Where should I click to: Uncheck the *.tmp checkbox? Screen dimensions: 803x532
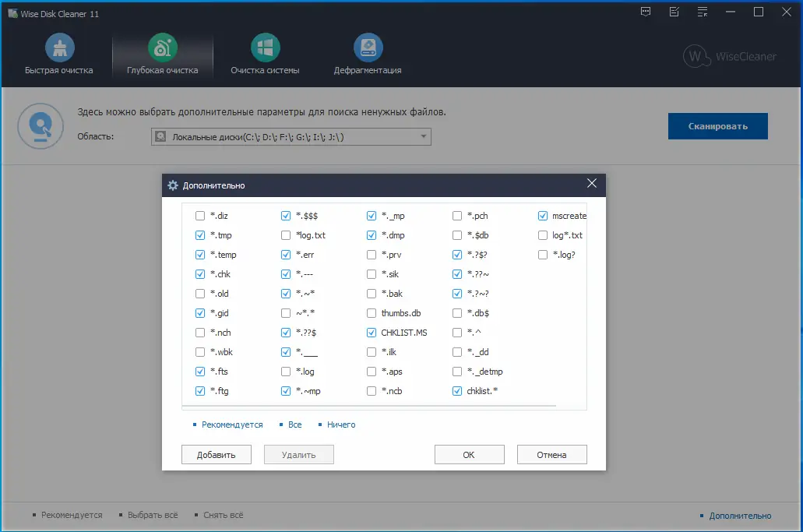click(199, 235)
